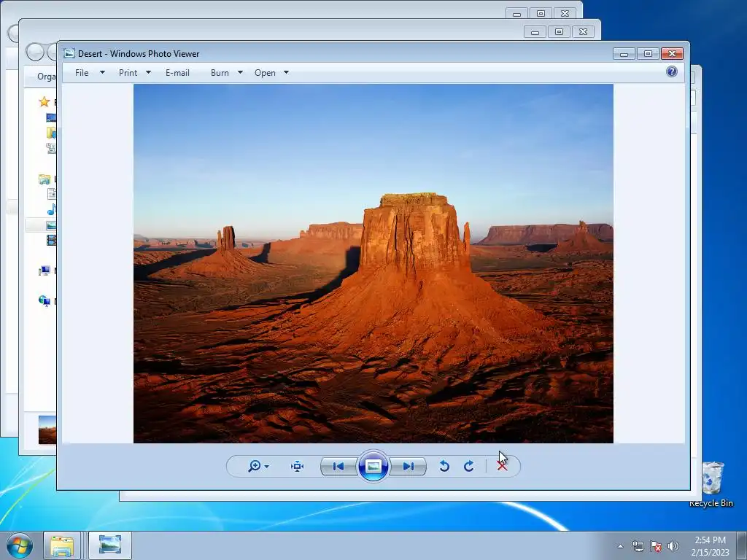Screen dimensions: 747x560
Task: Expand the Open dropdown arrow
Action: [x=286, y=72]
